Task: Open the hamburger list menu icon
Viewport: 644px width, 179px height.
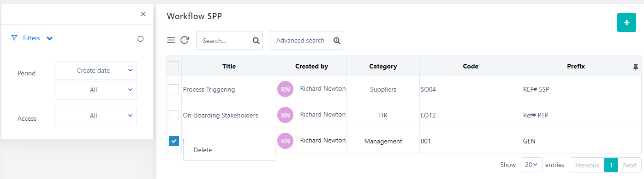Action: coord(171,40)
